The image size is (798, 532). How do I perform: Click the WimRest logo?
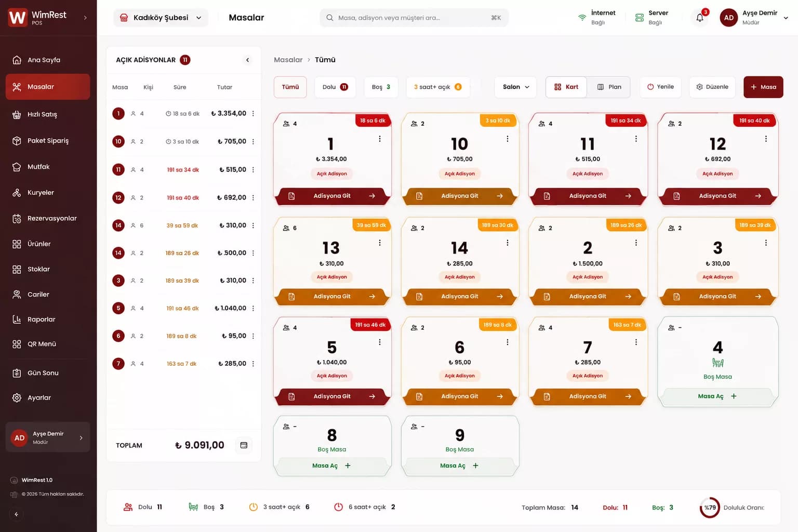click(x=17, y=18)
